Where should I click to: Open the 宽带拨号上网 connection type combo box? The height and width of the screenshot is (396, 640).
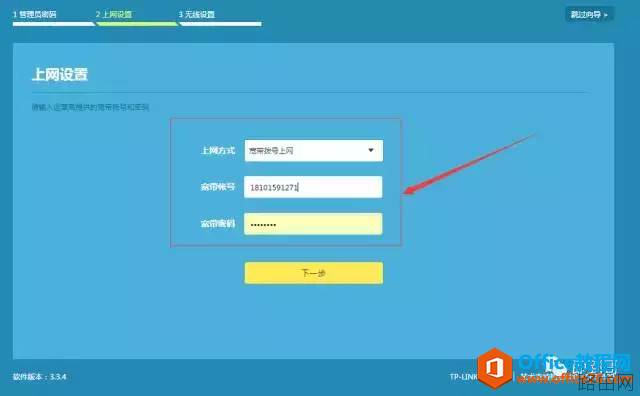pyautogui.click(x=313, y=151)
